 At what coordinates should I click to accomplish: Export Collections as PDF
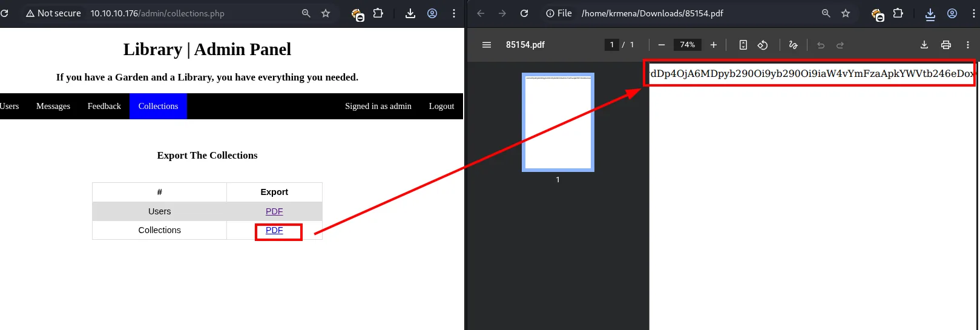(274, 230)
